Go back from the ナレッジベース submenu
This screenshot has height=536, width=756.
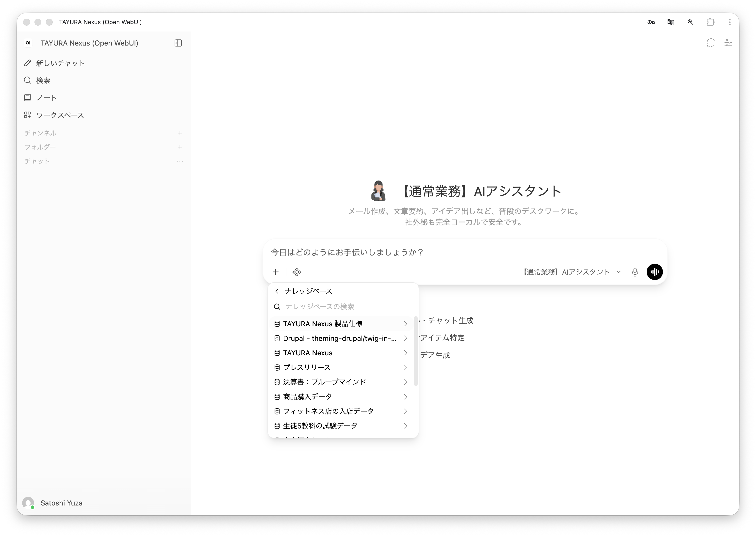pos(277,291)
